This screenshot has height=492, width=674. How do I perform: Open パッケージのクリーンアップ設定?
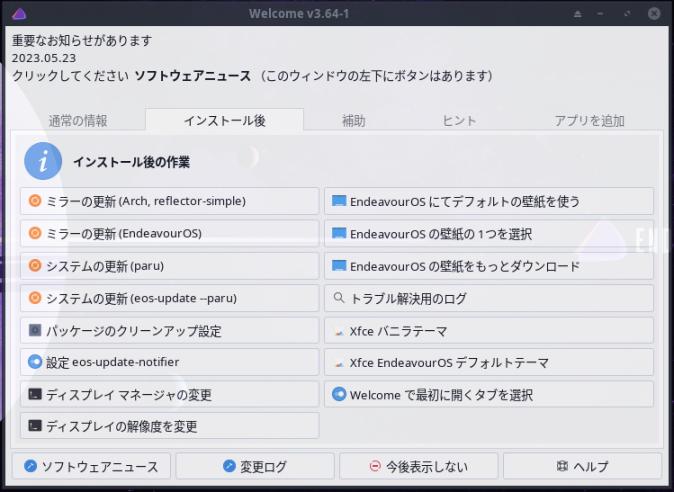[x=170, y=330]
